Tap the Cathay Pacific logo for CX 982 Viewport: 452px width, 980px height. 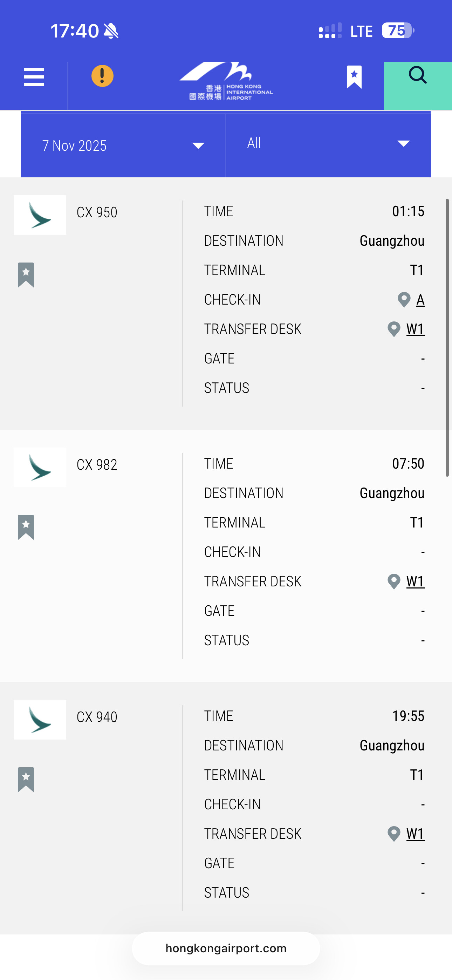pyautogui.click(x=40, y=468)
